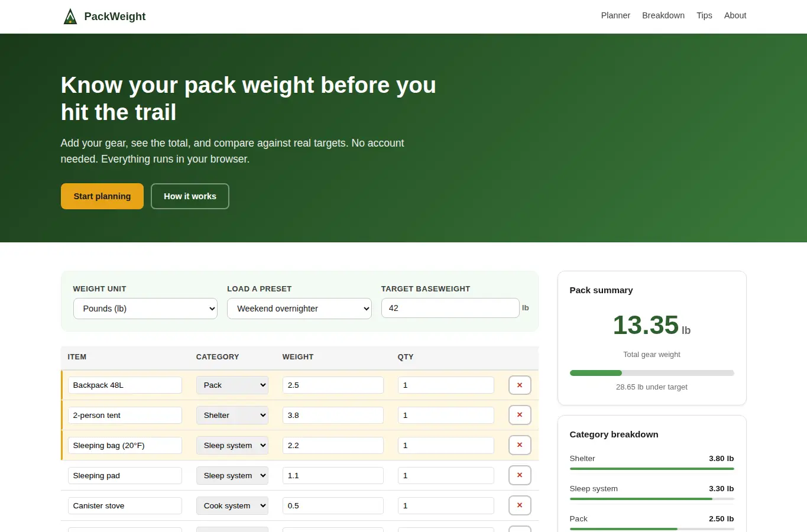Click the quantity field for Sleeping bag (20°F)
The width and height of the screenshot is (807, 532).
(x=446, y=446)
